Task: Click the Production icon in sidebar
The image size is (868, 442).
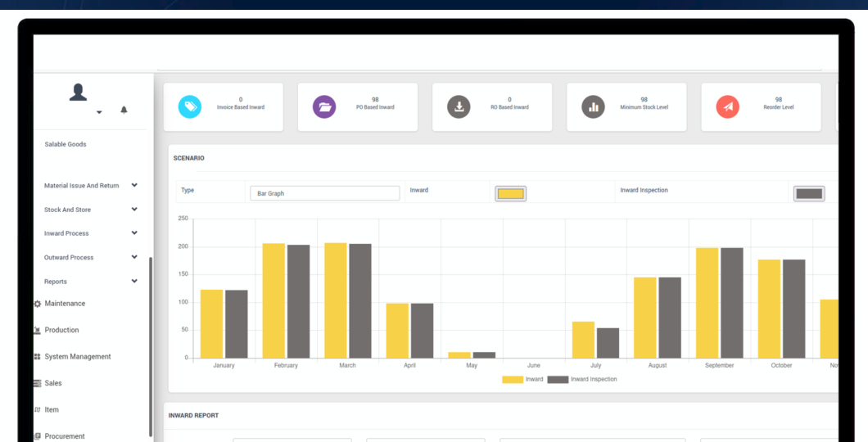Action: pyautogui.click(x=37, y=330)
